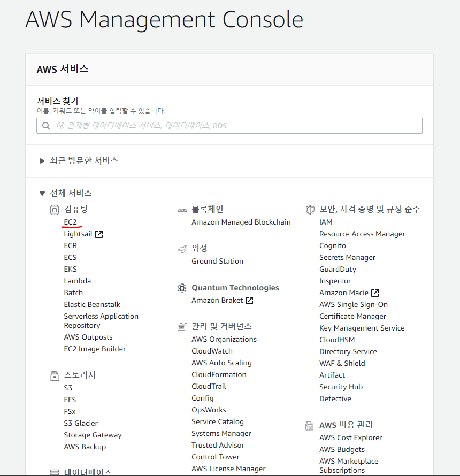460x476 pixels.
Task: Open Resource Access Manager
Action: [362, 234]
